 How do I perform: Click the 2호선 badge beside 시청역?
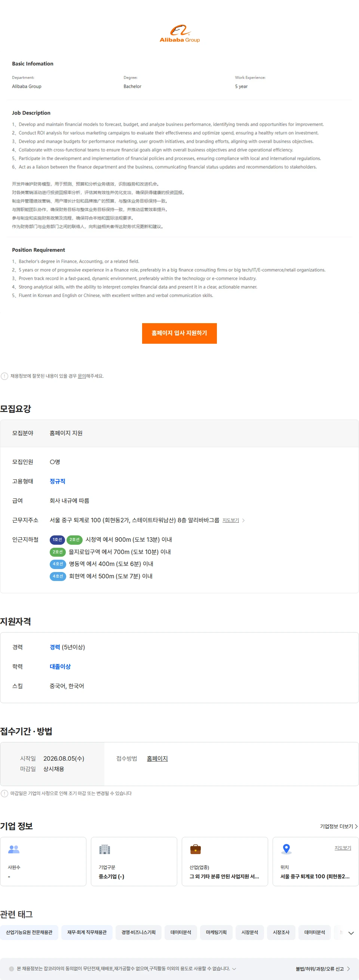[x=75, y=540]
